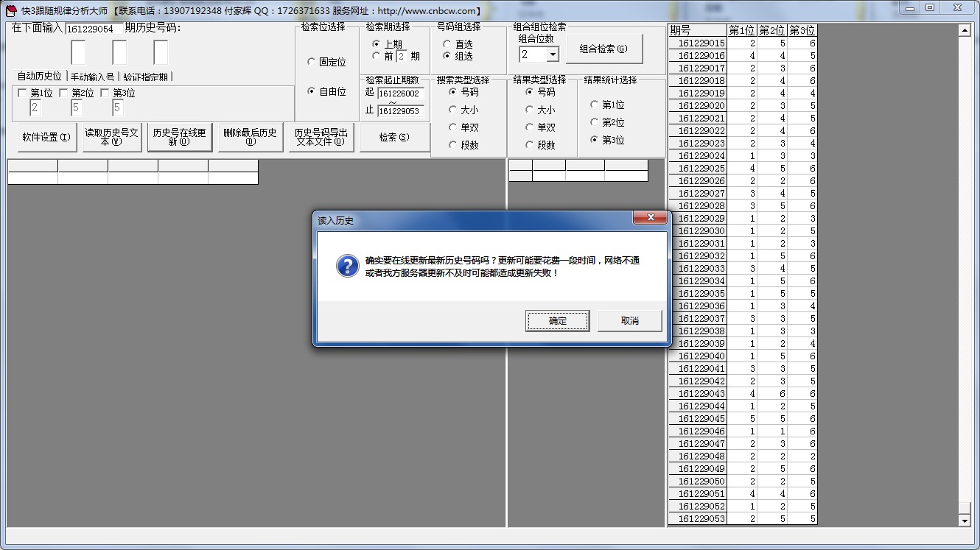Select 大小 under 搜索类型选择

453,110
